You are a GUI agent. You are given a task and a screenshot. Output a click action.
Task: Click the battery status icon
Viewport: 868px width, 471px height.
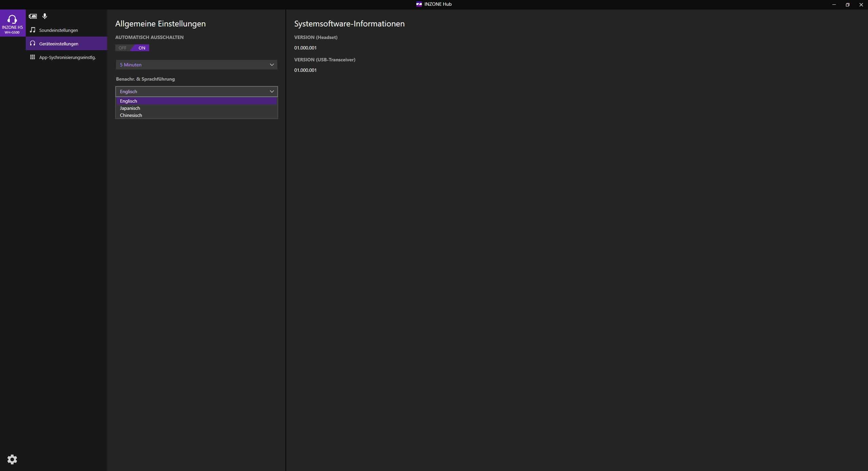pyautogui.click(x=33, y=16)
